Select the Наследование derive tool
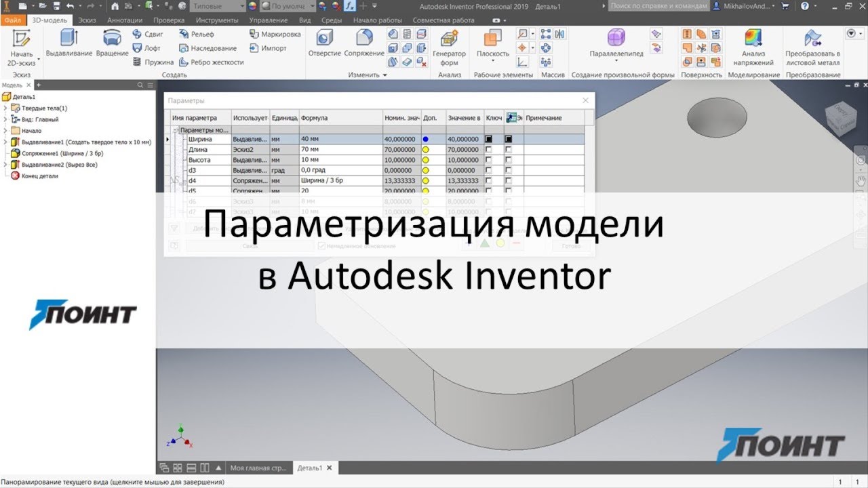Viewport: 868px width, 488px height. (x=208, y=48)
